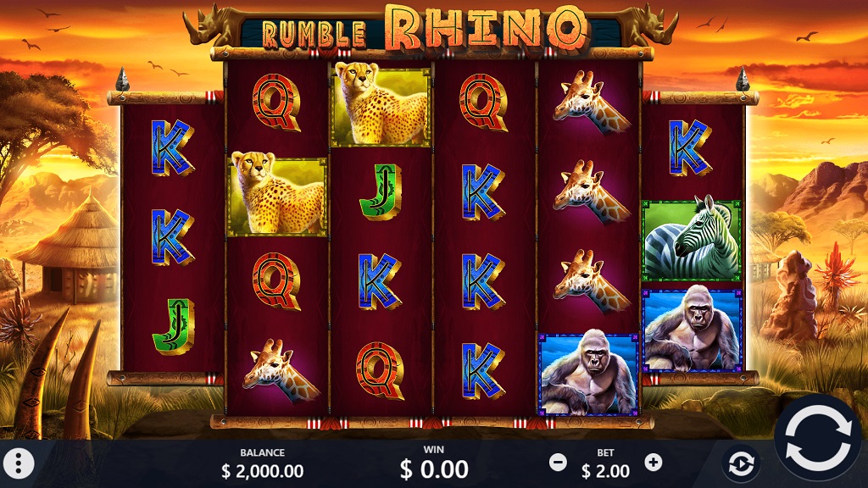
Task: Click the gorilla symbol on the last reel
Action: (692, 330)
